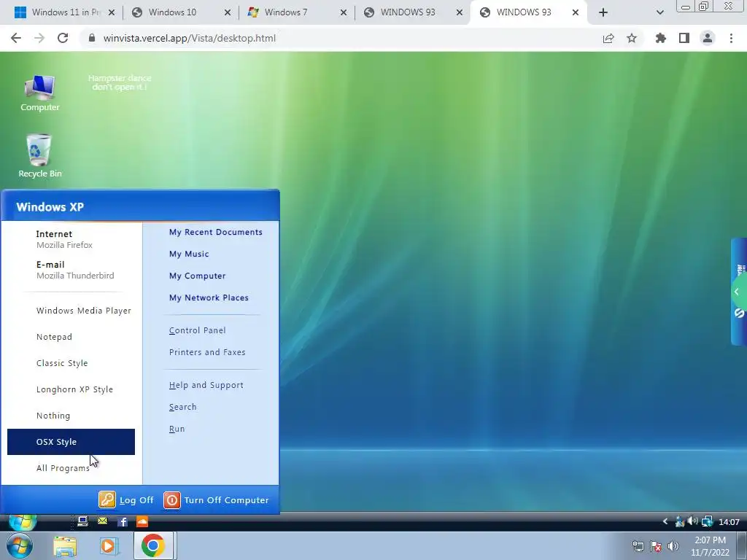Viewport: 747px width, 560px height.
Task: Click Search in start menu
Action: (x=182, y=407)
